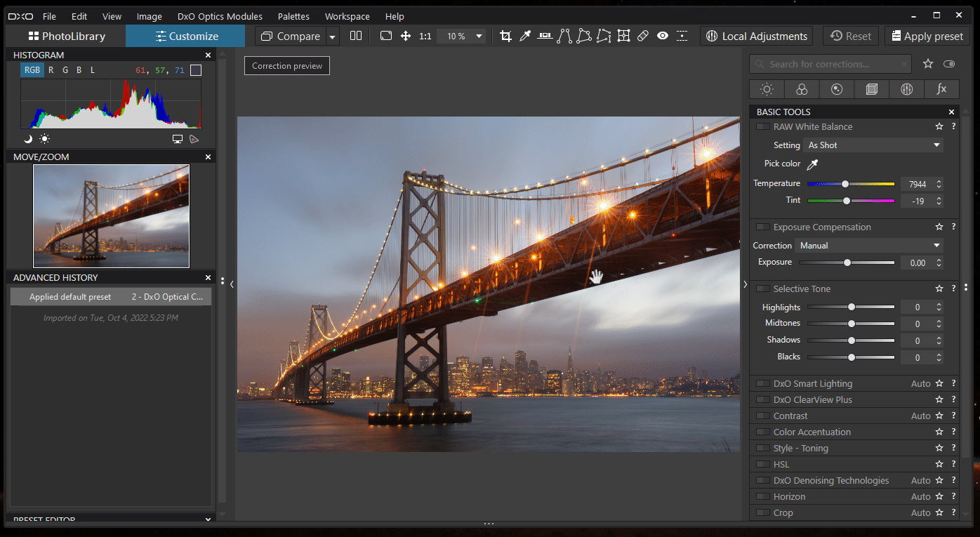Activate the Move hand arrows tool
This screenshot has width=980, height=537.
[x=406, y=36]
